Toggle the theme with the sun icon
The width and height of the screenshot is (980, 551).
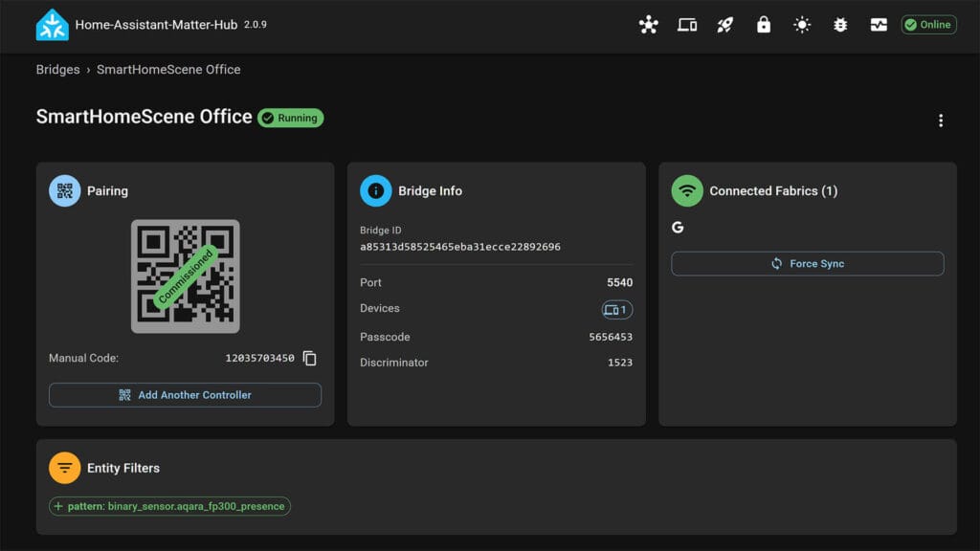(801, 25)
